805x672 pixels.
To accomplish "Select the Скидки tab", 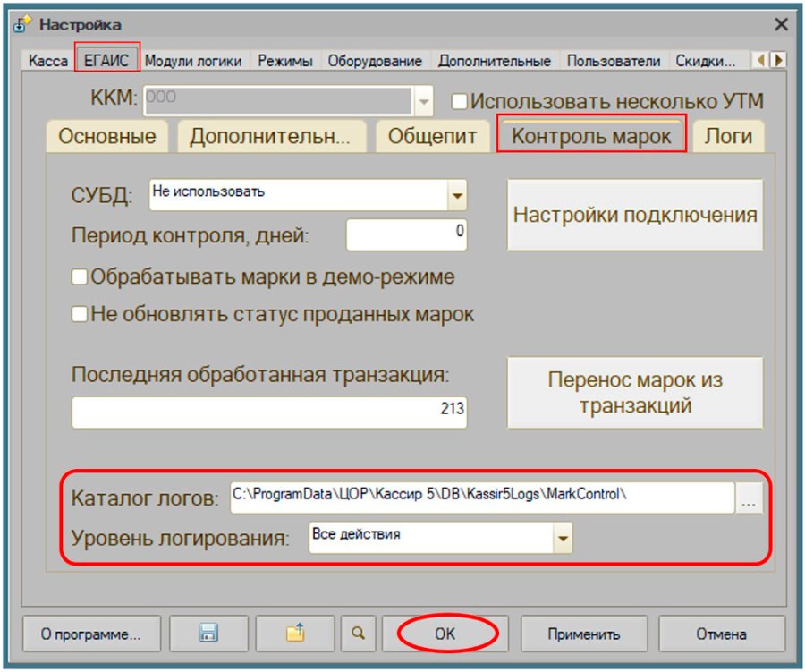I will click(706, 61).
